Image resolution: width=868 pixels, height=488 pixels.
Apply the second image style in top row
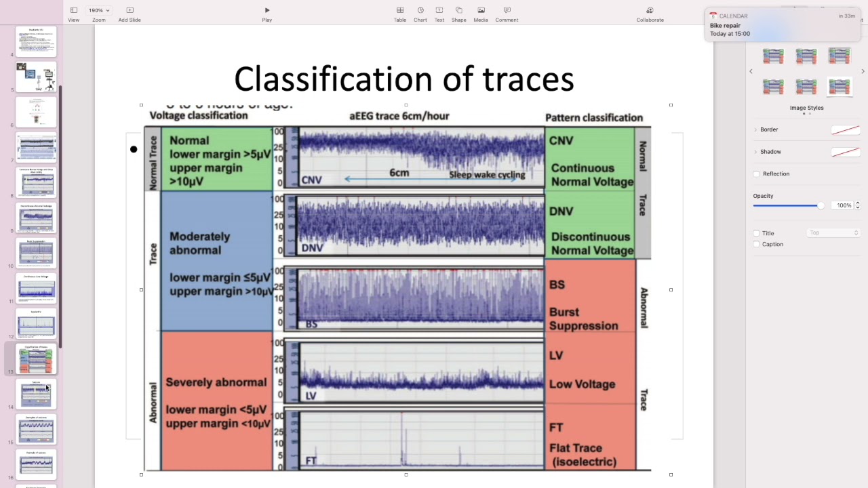806,56
